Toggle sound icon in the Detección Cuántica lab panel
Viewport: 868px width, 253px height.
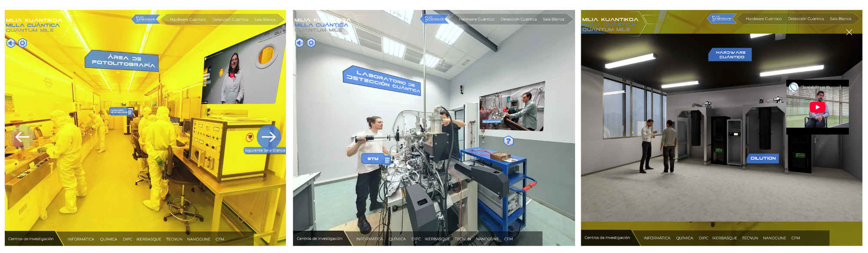click(x=299, y=43)
